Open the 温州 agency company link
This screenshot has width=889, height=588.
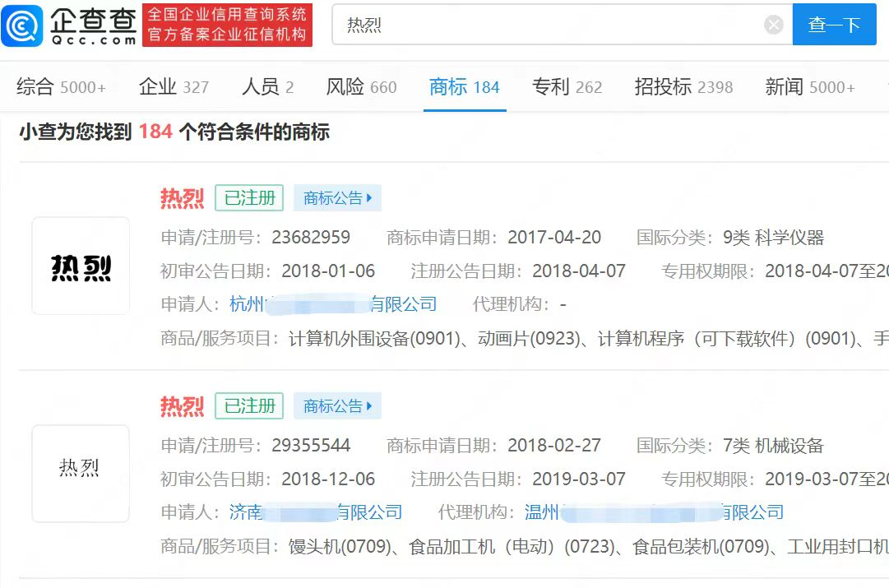(x=654, y=512)
